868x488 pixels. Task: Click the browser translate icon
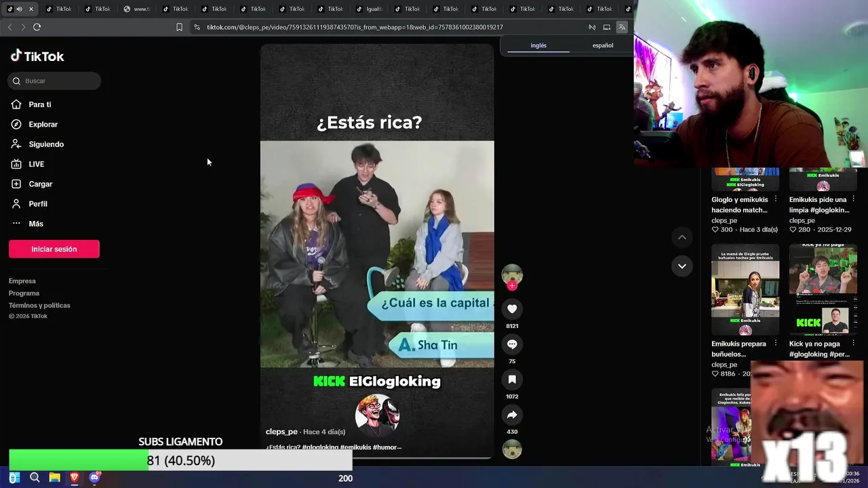[622, 27]
